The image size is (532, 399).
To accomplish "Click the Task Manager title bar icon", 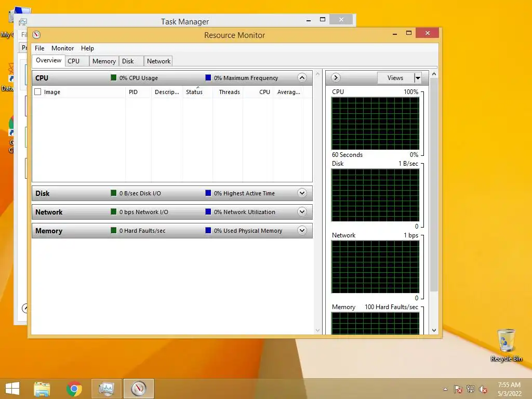I will click(23, 22).
